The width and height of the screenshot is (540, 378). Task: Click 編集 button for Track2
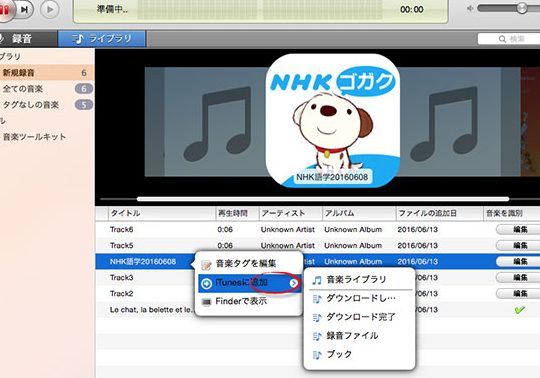pos(518,294)
